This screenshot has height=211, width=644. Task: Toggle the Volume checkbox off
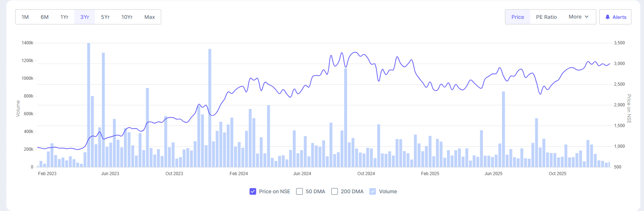[x=373, y=191]
